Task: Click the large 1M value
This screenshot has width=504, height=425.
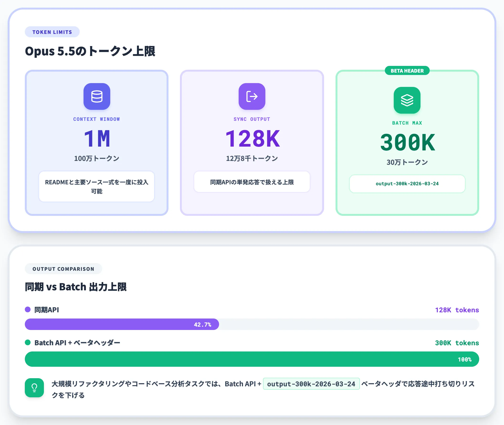Action: pyautogui.click(x=97, y=138)
